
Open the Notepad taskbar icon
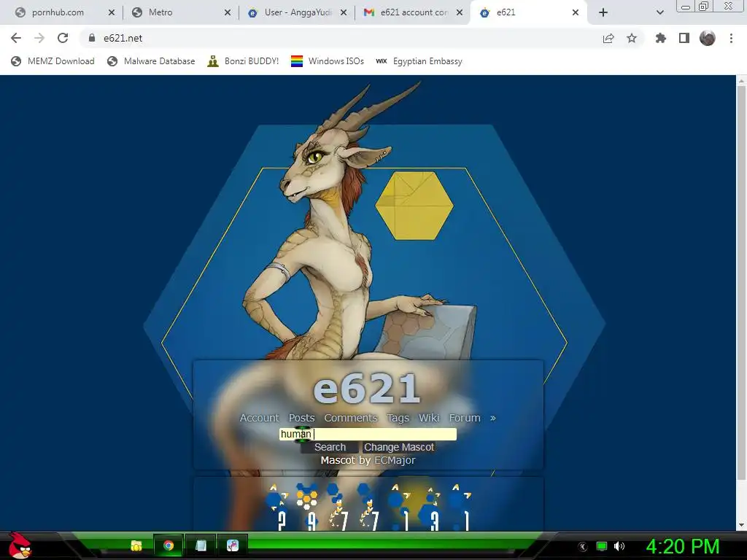(x=201, y=545)
